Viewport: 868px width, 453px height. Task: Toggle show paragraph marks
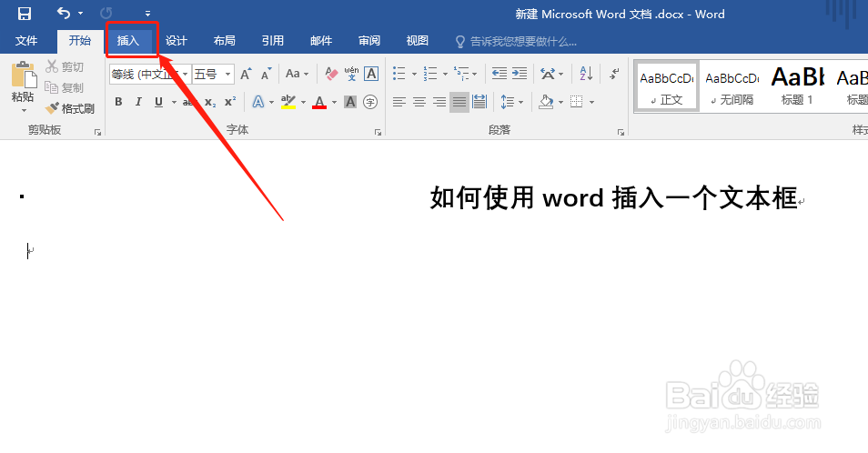click(x=614, y=74)
